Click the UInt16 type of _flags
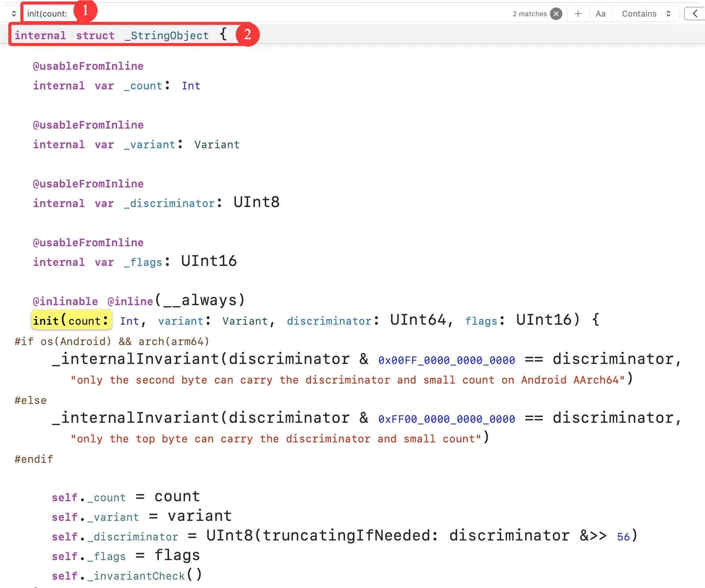The width and height of the screenshot is (705, 588). 209,261
